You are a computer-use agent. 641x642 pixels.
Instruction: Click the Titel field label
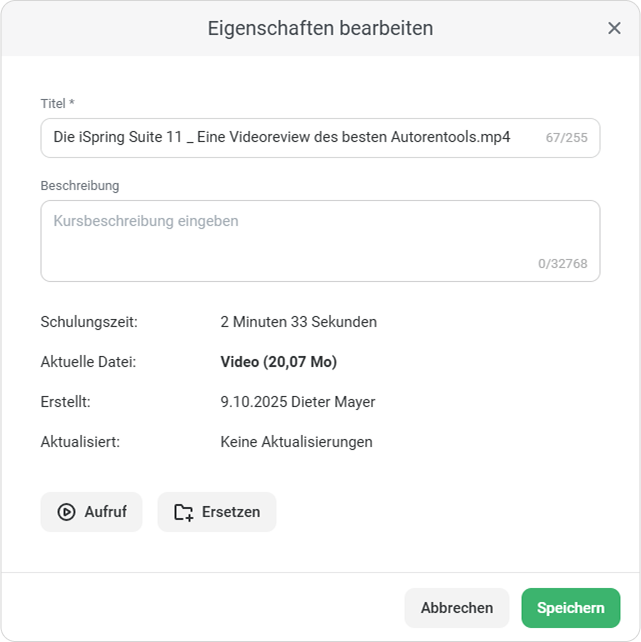pyautogui.click(x=57, y=104)
